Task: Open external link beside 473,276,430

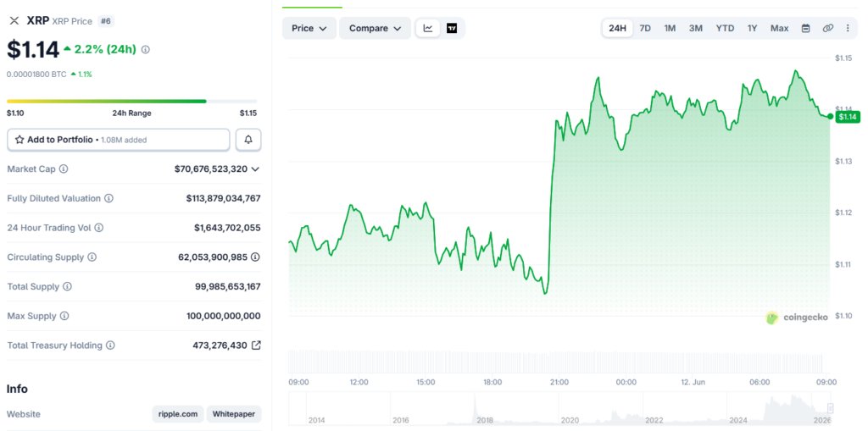Action: (x=256, y=345)
